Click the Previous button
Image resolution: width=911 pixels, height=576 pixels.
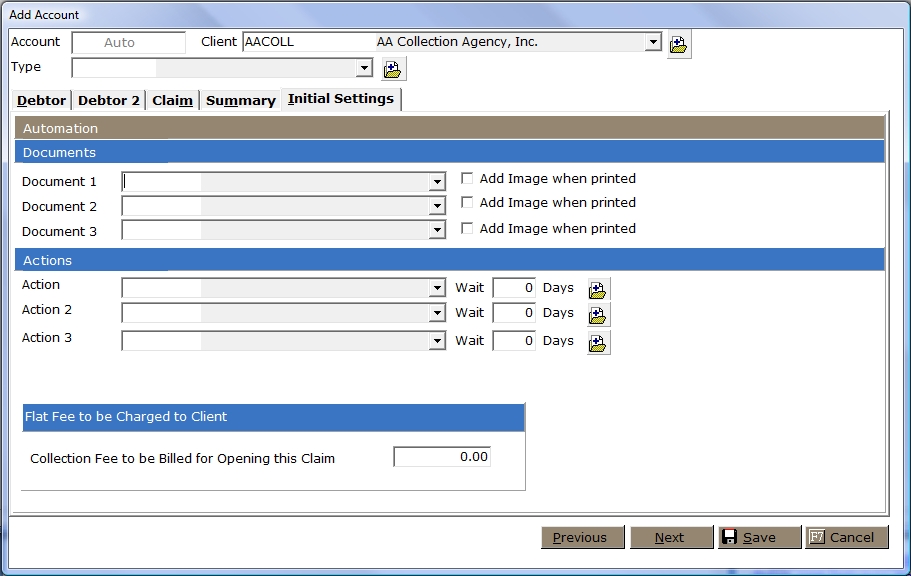coord(582,537)
